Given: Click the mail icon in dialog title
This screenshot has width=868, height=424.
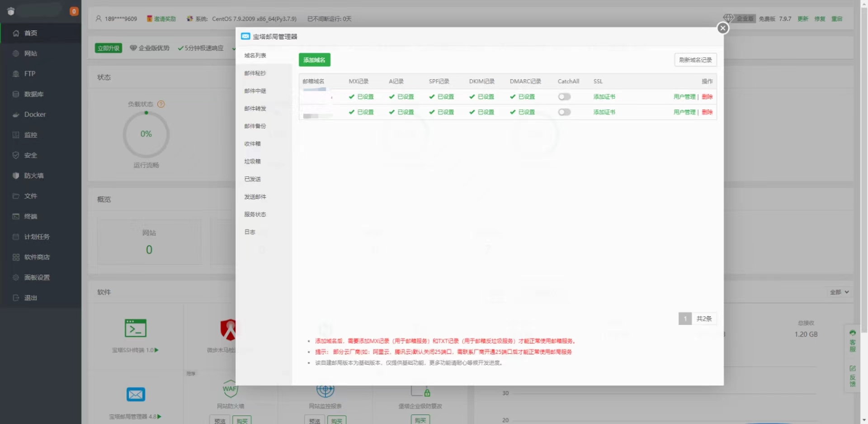Looking at the screenshot, I should 245,36.
